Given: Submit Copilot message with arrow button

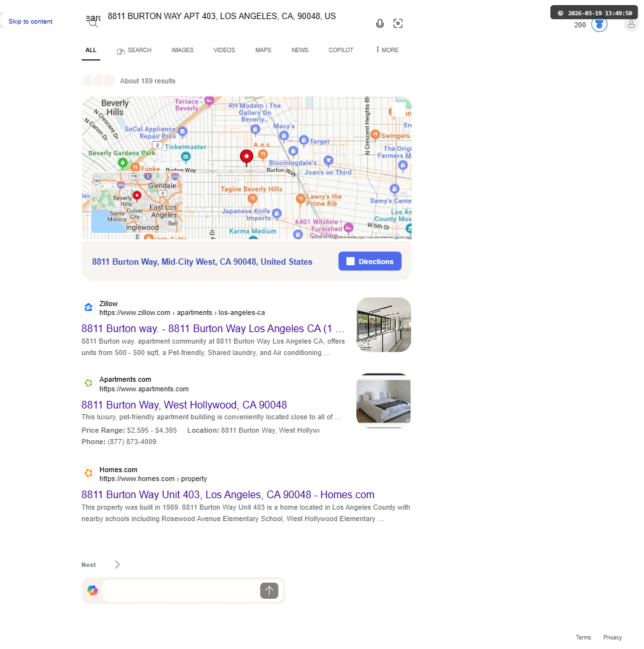Looking at the screenshot, I should 269,590.
